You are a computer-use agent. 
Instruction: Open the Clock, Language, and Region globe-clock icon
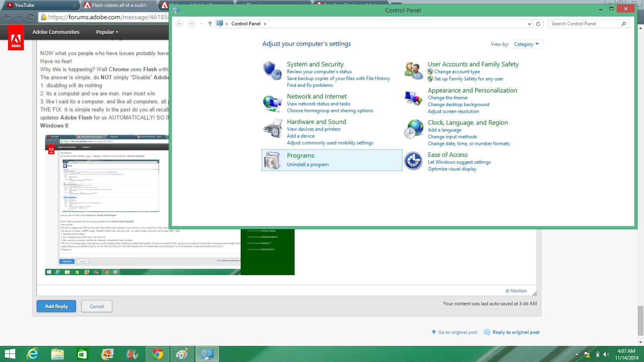tap(413, 129)
